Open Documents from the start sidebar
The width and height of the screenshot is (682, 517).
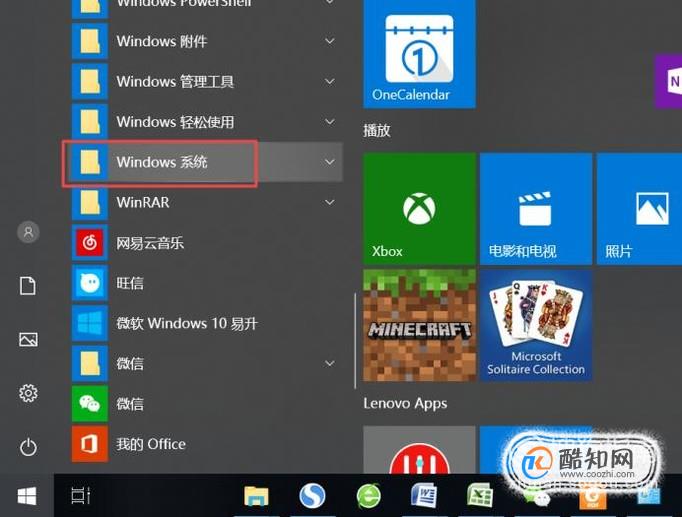pyautogui.click(x=28, y=286)
